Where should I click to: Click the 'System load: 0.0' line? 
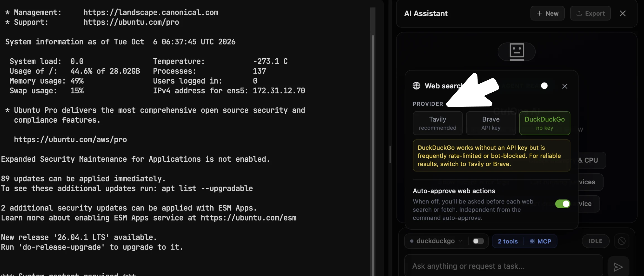click(x=47, y=61)
